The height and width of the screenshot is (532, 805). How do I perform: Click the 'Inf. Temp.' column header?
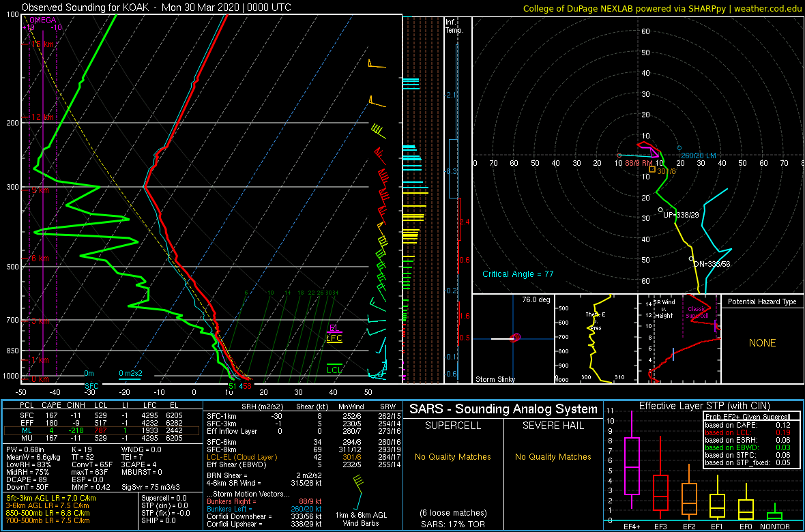point(455,27)
